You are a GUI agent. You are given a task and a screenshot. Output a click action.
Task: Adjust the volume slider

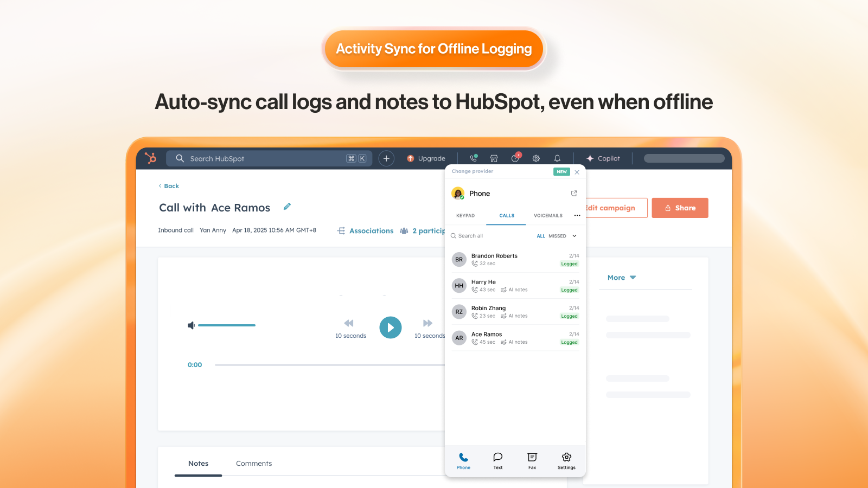point(227,325)
